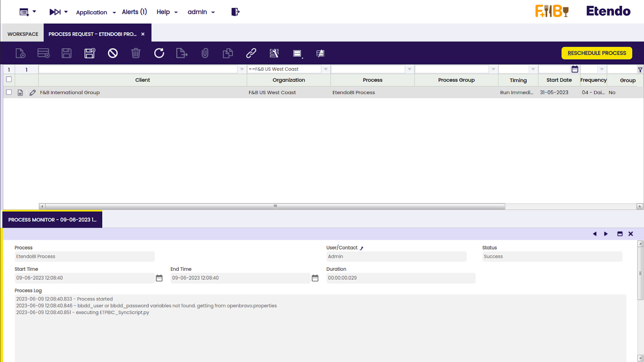The width and height of the screenshot is (644, 362).
Task: Expand the Timing filter dropdown
Action: tap(533, 69)
